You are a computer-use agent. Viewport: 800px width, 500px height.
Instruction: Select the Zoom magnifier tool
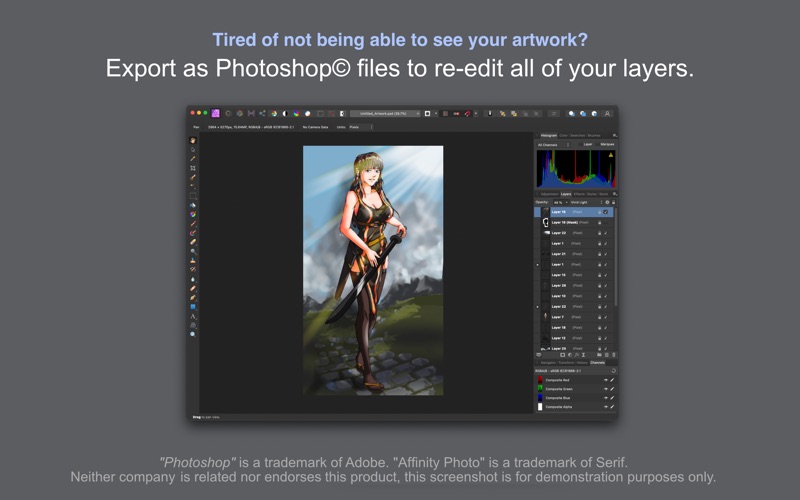click(x=193, y=334)
